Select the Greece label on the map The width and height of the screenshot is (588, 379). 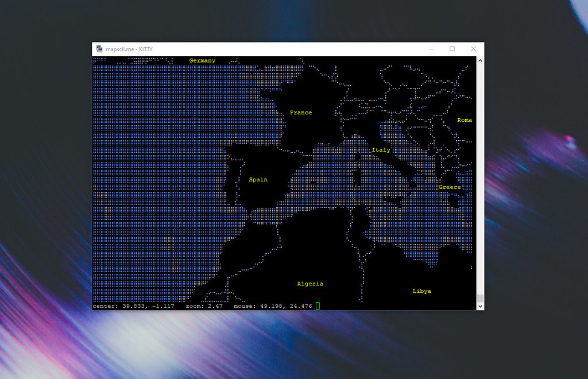[450, 187]
